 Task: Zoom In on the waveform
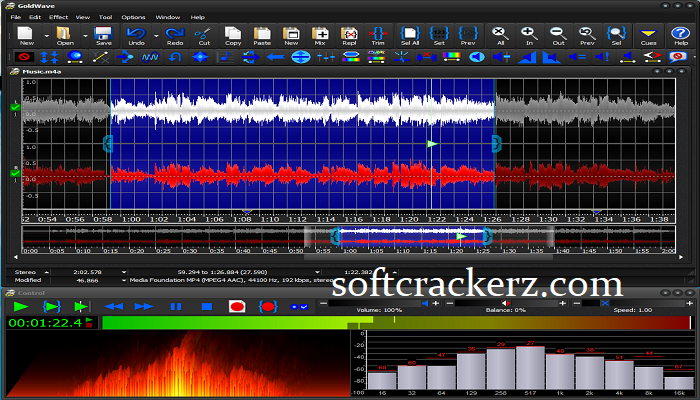pos(529,36)
